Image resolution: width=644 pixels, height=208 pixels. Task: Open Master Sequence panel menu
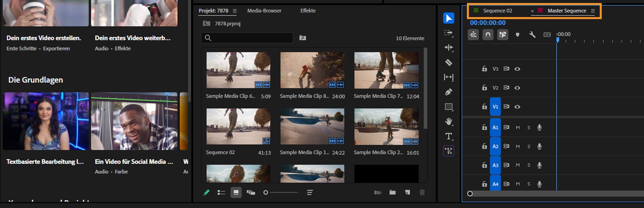point(593,11)
